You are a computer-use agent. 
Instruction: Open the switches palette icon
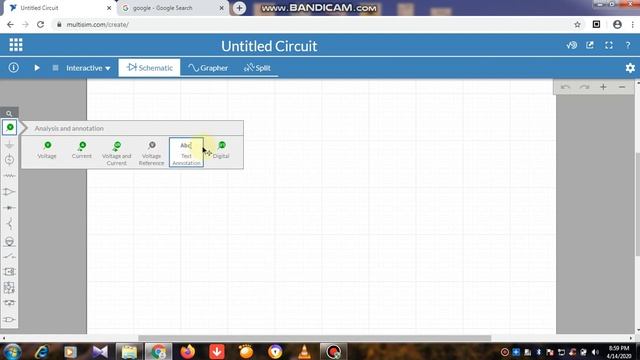[9, 256]
